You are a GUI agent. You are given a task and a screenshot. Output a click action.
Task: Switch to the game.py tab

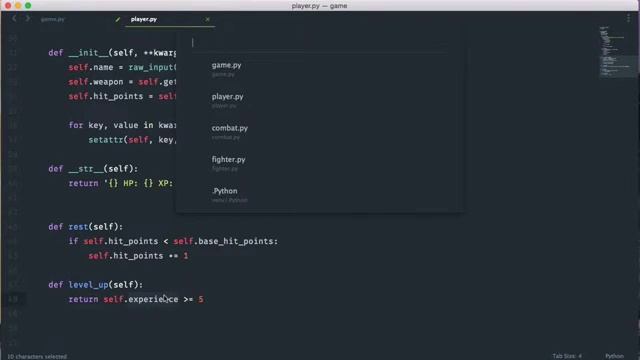[x=53, y=19]
